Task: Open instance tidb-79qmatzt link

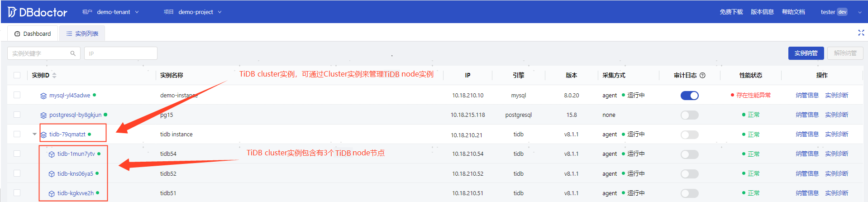Action: tap(67, 135)
